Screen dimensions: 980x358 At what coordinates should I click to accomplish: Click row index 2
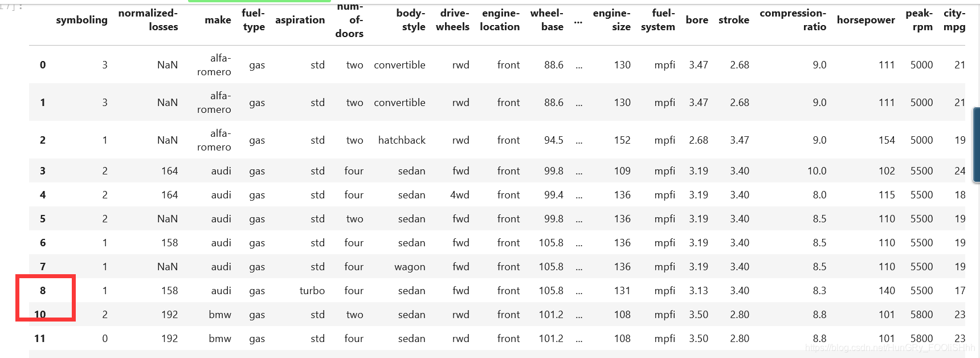click(x=43, y=140)
